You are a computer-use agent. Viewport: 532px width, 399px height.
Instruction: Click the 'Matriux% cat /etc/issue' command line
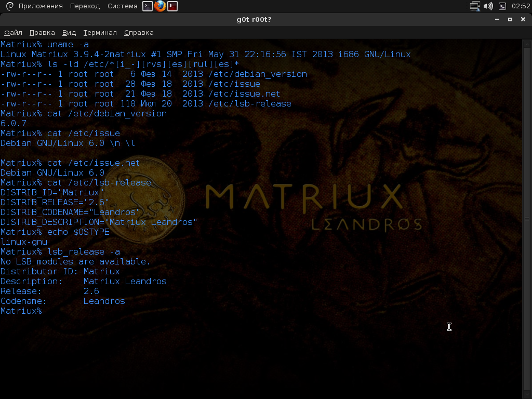pyautogui.click(x=60, y=133)
